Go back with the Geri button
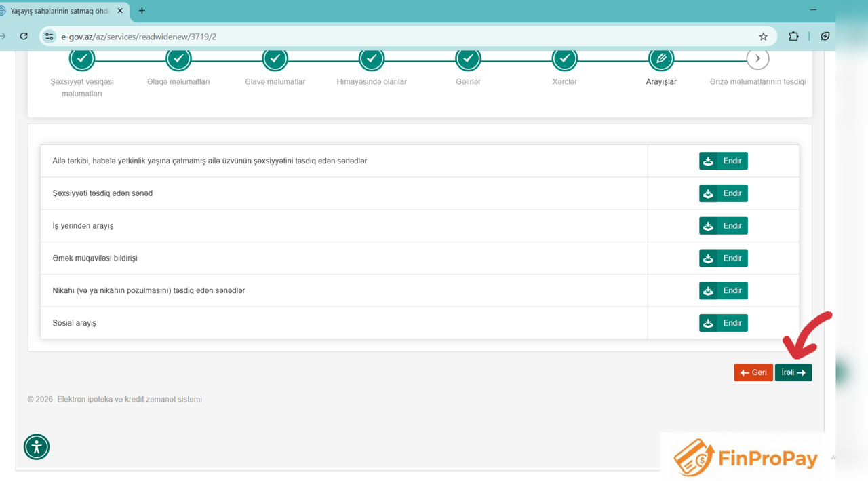The height and width of the screenshot is (481, 868). click(753, 372)
